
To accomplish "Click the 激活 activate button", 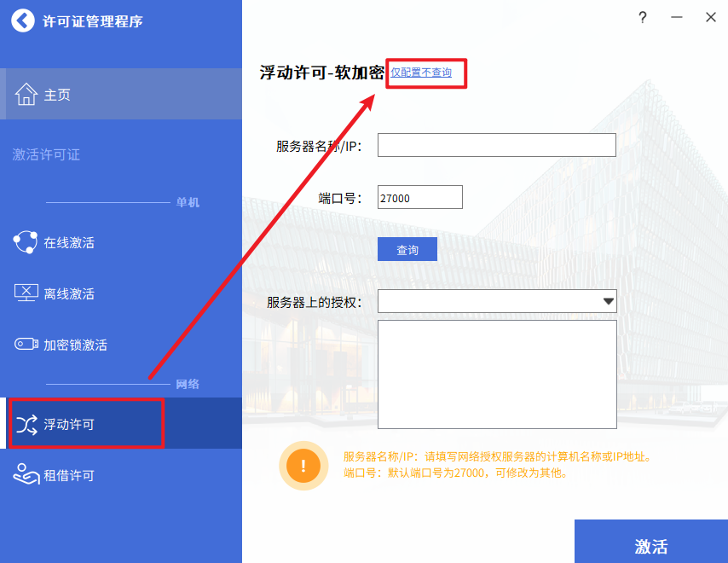I will [x=650, y=544].
